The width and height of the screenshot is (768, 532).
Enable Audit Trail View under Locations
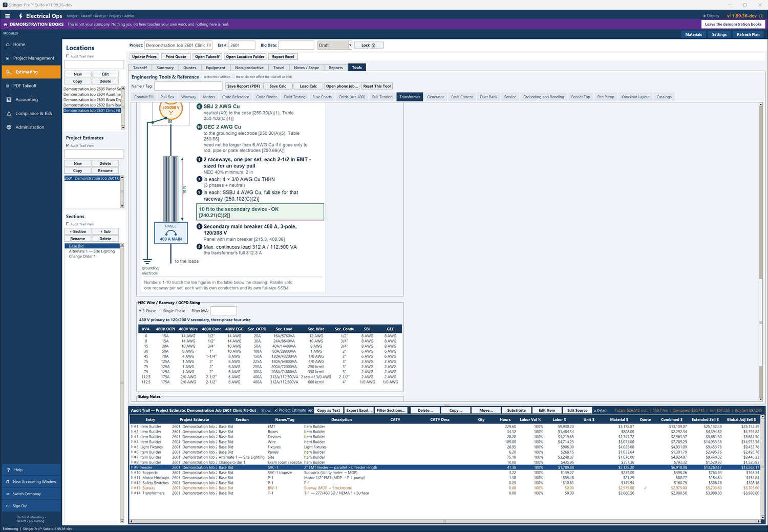[x=68, y=56]
